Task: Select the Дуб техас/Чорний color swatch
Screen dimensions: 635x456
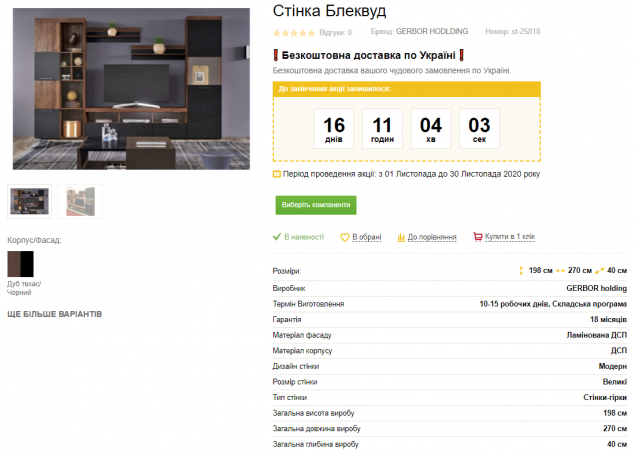Action: pyautogui.click(x=21, y=264)
